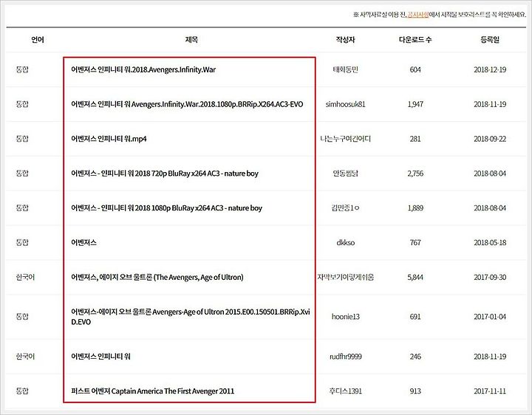532x415 pixels.
Task: Click the date 2017-09-30
Action: [x=490, y=278]
